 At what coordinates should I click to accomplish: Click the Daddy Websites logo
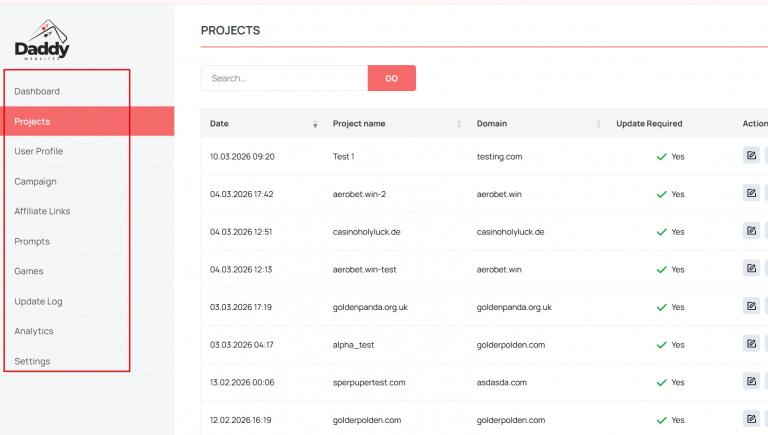click(x=42, y=40)
